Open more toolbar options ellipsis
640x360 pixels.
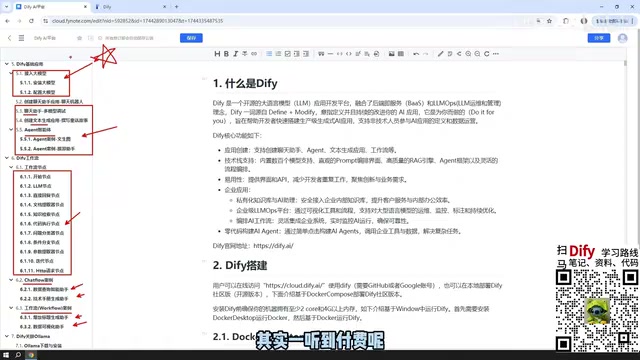[x=496, y=53]
